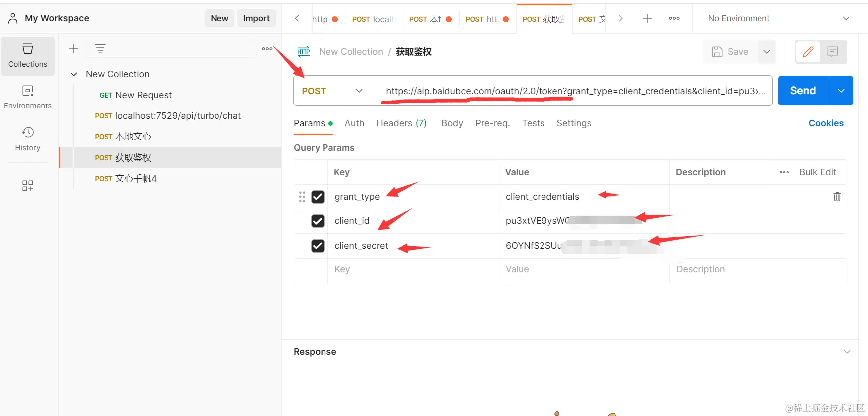The height and width of the screenshot is (416, 868).
Task: Click the empty Value field in last row
Action: (x=584, y=269)
